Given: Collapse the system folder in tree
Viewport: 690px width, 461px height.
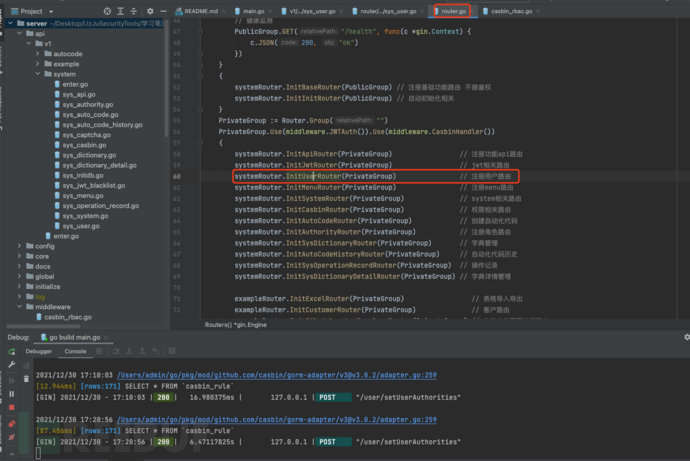Looking at the screenshot, I should tap(37, 74).
